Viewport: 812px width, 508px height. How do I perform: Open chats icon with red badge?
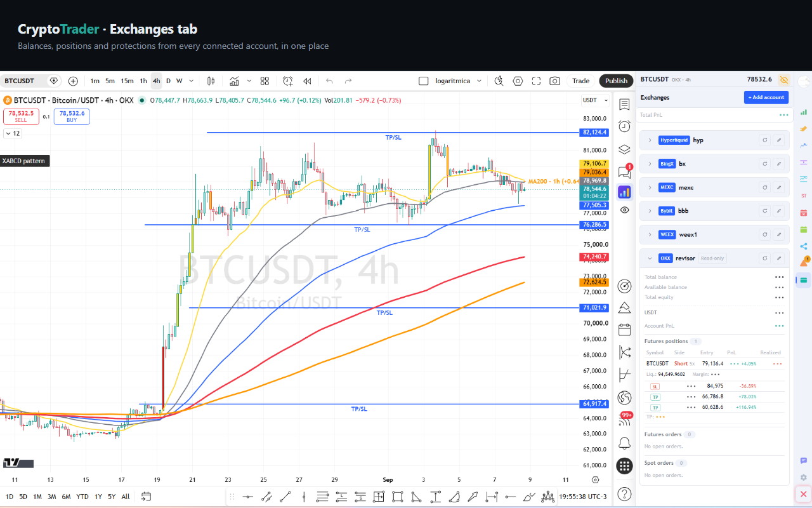click(x=624, y=171)
